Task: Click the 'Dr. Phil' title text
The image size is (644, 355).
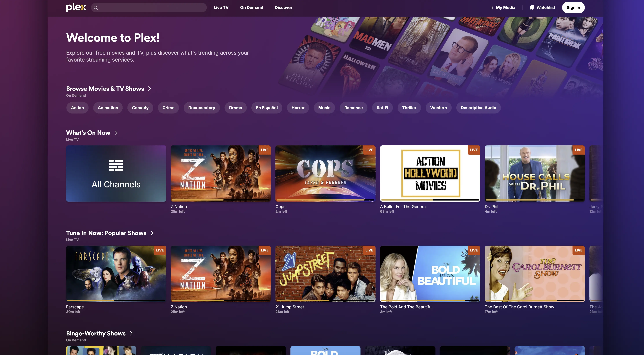Action: (x=491, y=207)
